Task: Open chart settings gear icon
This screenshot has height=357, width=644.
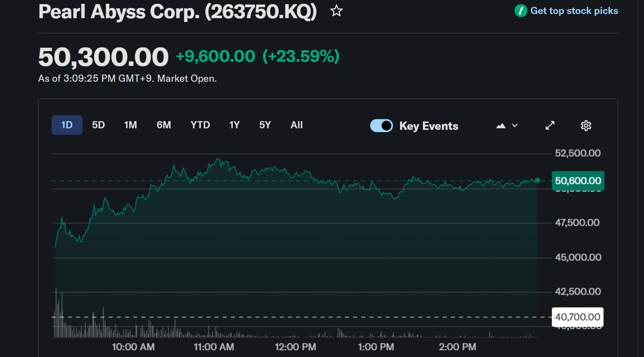Action: tap(586, 125)
